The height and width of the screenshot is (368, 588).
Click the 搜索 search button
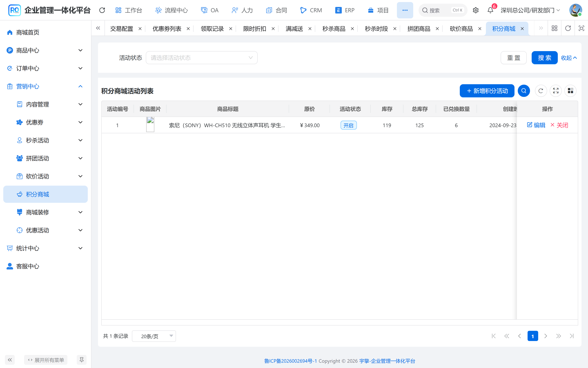tap(545, 58)
